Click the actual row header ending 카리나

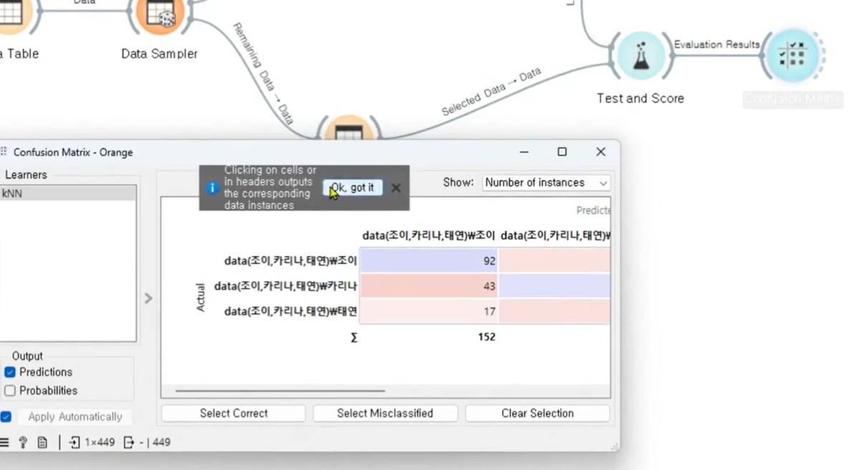tap(286, 286)
